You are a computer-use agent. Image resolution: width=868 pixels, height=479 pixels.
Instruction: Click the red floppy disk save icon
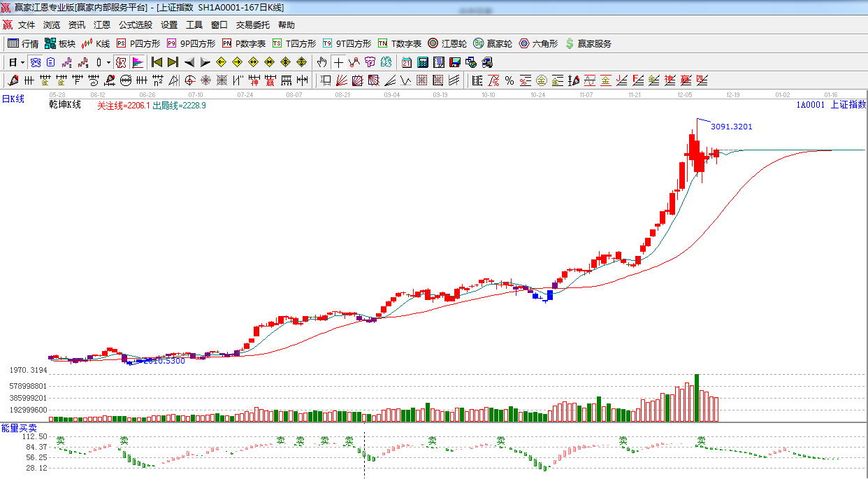tap(454, 62)
